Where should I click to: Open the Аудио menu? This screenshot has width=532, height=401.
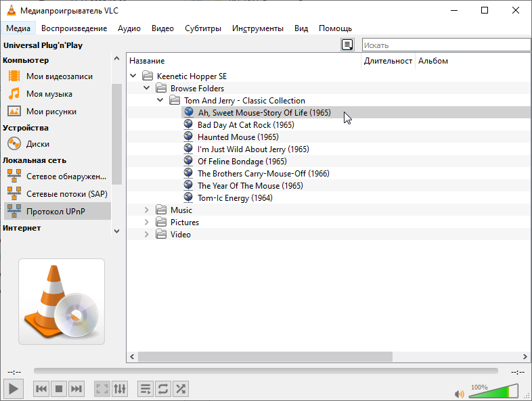tap(129, 28)
